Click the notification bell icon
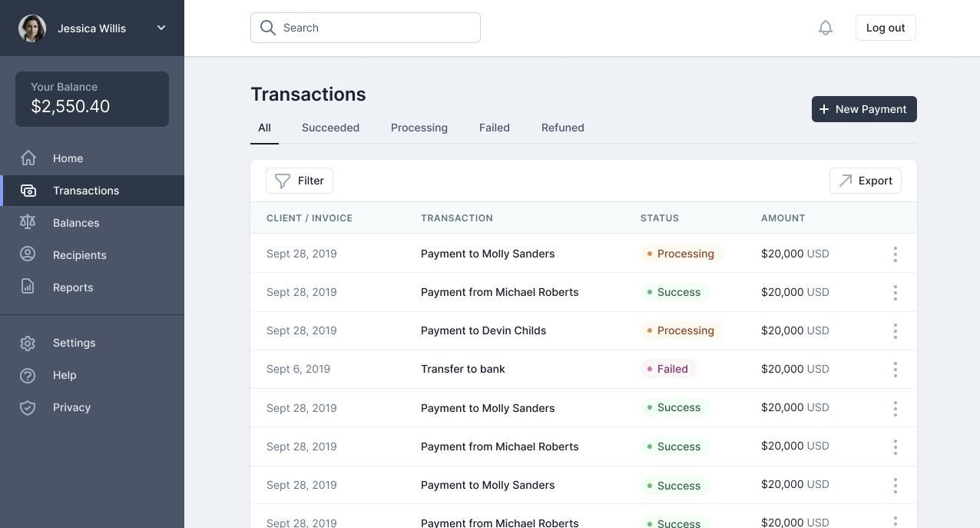This screenshot has width=980, height=528. pos(826,28)
